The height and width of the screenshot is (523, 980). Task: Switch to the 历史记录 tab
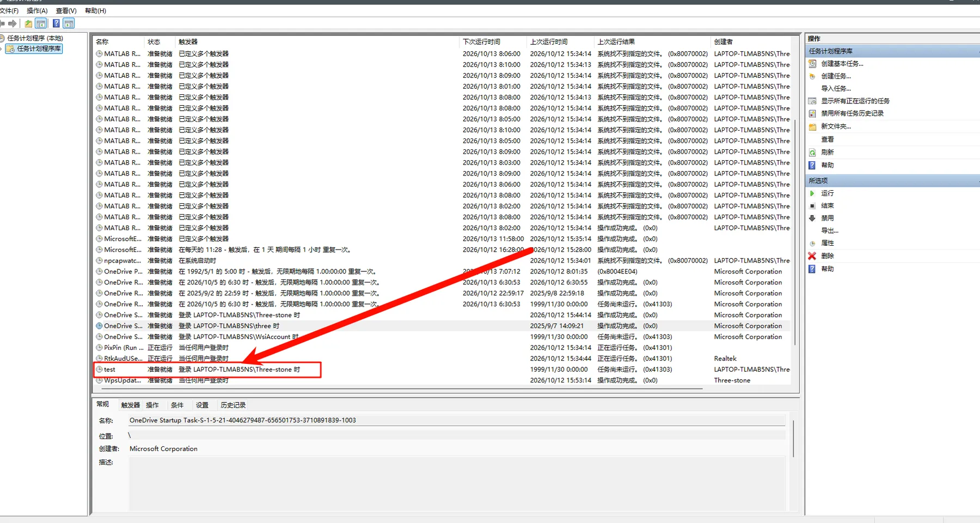[233, 405]
